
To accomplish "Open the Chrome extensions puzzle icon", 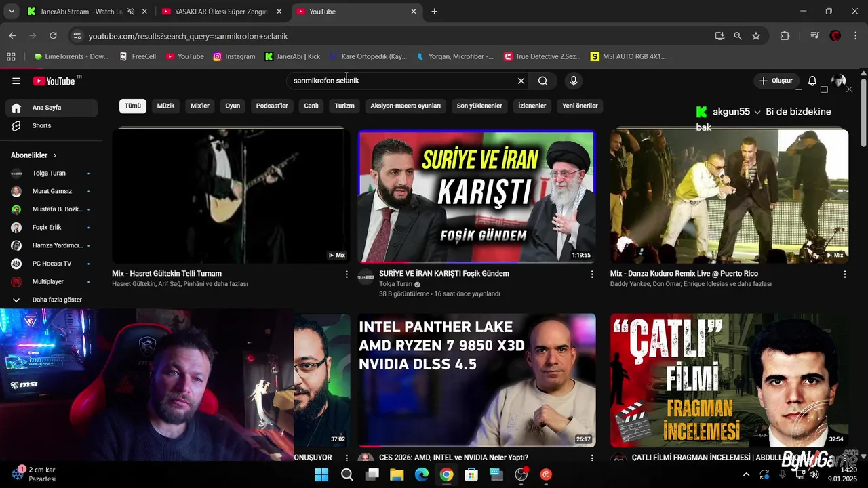I will (785, 36).
